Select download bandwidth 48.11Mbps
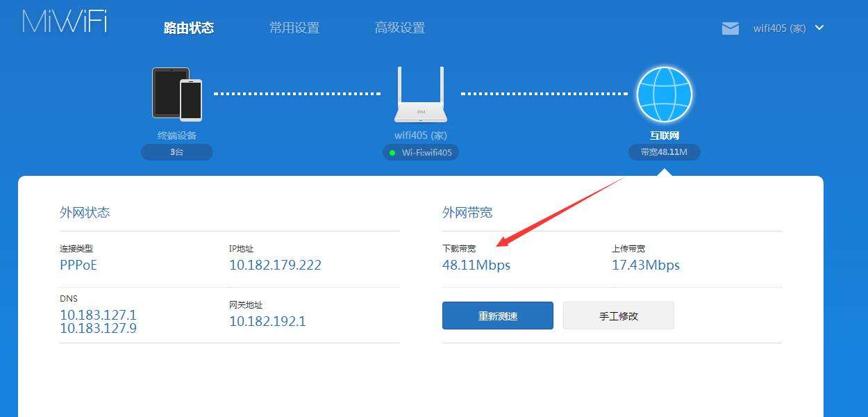The height and width of the screenshot is (417, 868). (476, 265)
